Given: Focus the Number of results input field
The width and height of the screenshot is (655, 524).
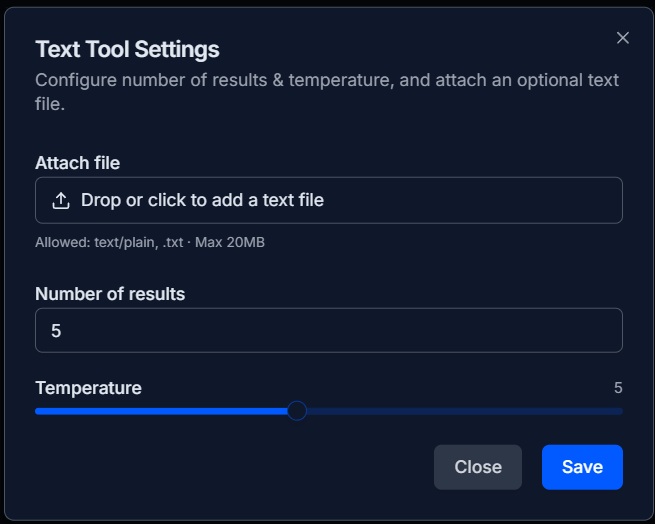Looking at the screenshot, I should pyautogui.click(x=328, y=330).
